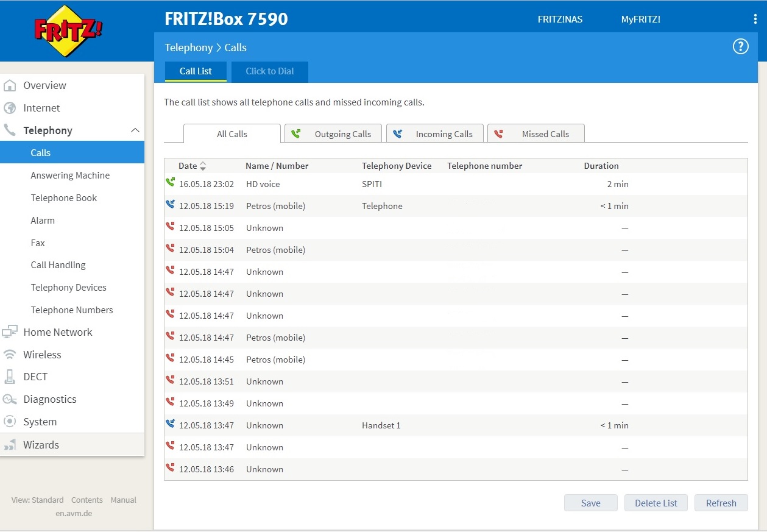Visit the en.avm.de link
767x532 pixels.
click(74, 514)
